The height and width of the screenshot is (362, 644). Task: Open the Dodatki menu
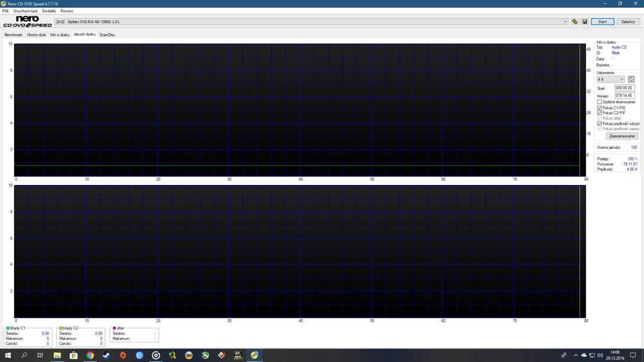pyautogui.click(x=49, y=11)
